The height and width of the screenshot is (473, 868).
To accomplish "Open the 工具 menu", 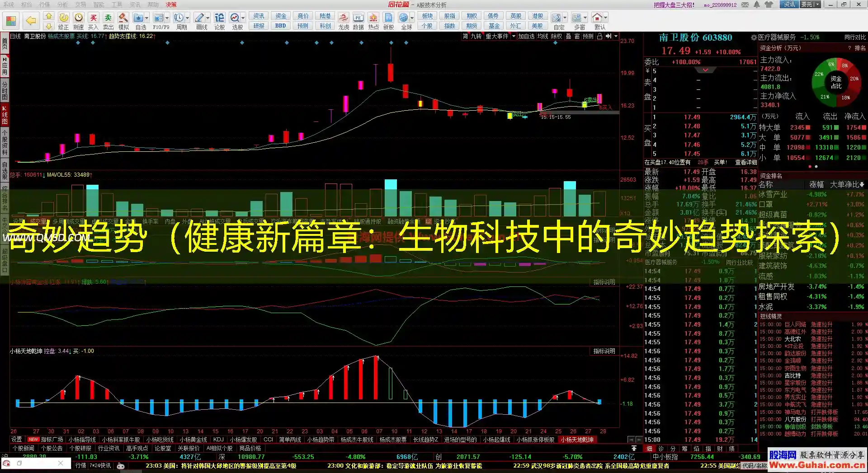I will (117, 5).
